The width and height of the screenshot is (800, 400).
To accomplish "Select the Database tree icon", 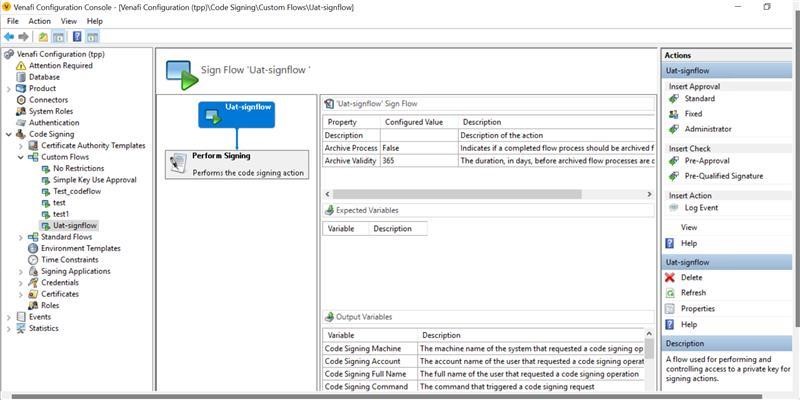I will [21, 77].
